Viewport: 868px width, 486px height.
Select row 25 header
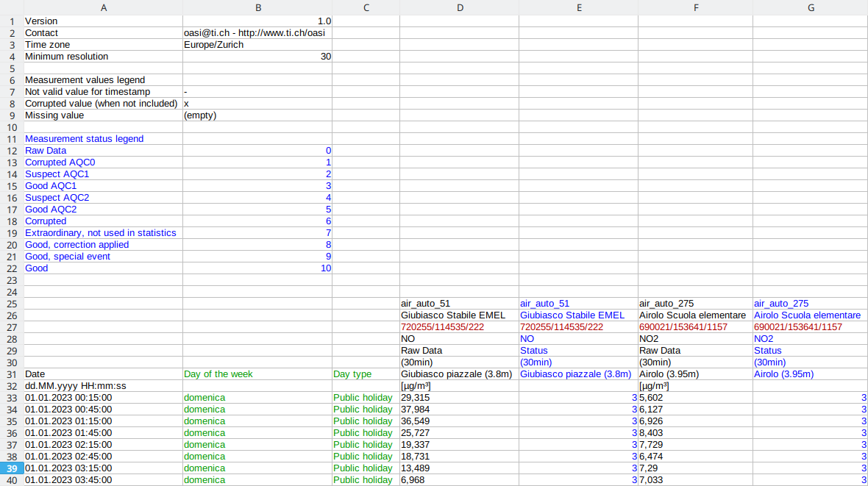pyautogui.click(x=12, y=304)
